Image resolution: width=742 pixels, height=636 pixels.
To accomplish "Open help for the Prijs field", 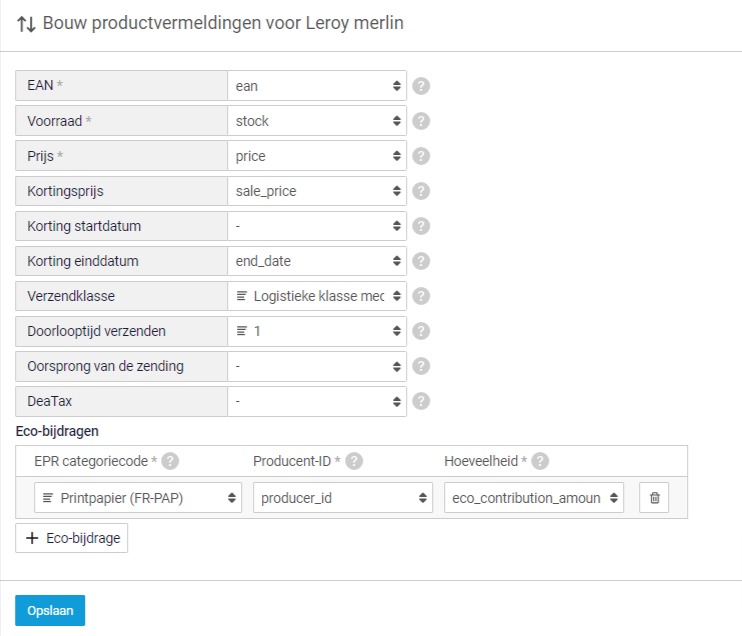I will pyautogui.click(x=421, y=156).
